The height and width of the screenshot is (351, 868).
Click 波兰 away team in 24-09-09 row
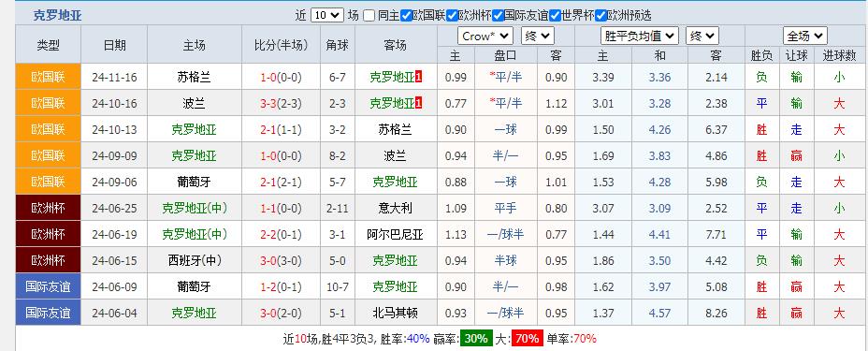coord(396,155)
